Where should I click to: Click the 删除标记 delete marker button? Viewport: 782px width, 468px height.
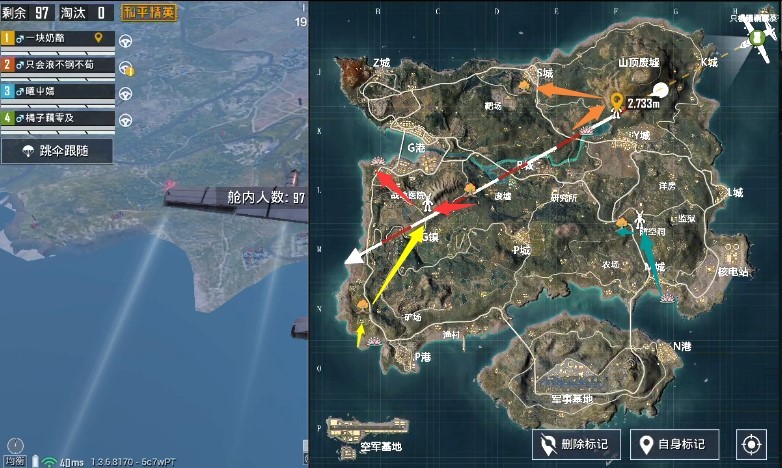click(576, 444)
